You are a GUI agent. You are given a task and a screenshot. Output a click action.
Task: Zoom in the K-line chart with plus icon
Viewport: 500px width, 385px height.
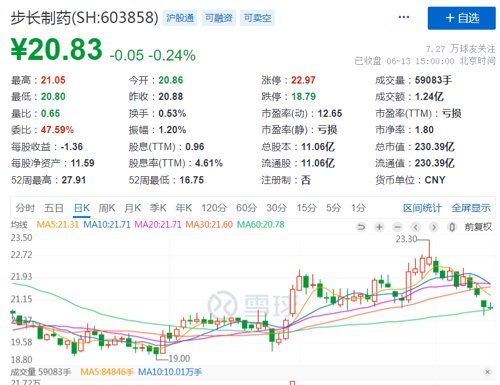point(379,227)
